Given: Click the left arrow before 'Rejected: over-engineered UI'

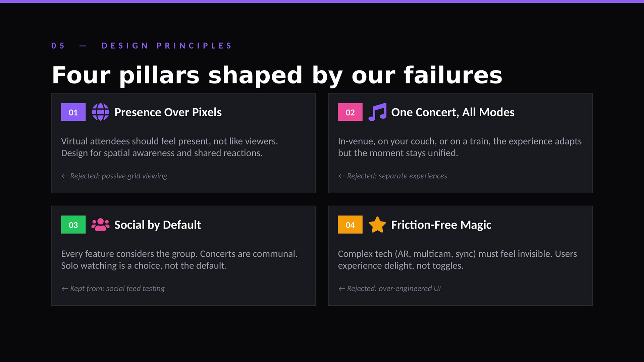Looking at the screenshot, I should [x=341, y=289].
